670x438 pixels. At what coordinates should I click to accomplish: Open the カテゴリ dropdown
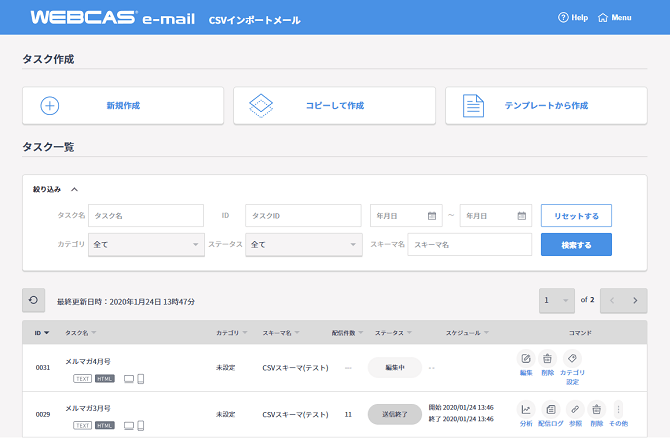coord(145,244)
